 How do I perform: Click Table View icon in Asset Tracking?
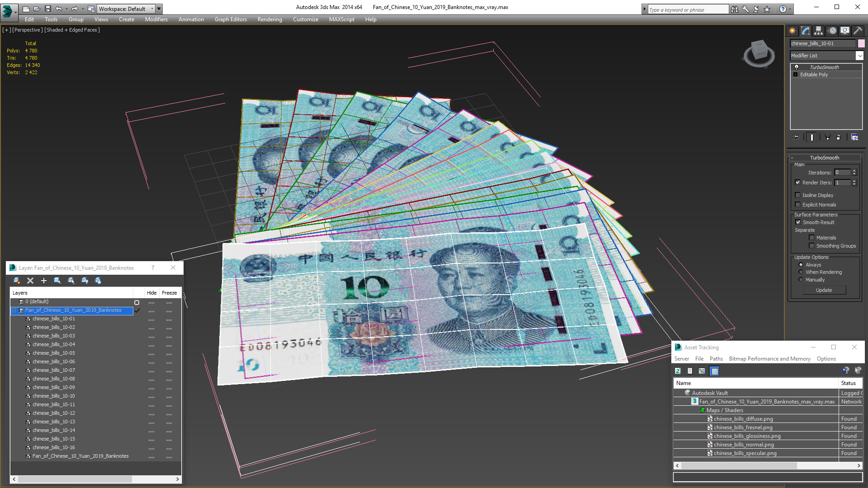pyautogui.click(x=714, y=371)
